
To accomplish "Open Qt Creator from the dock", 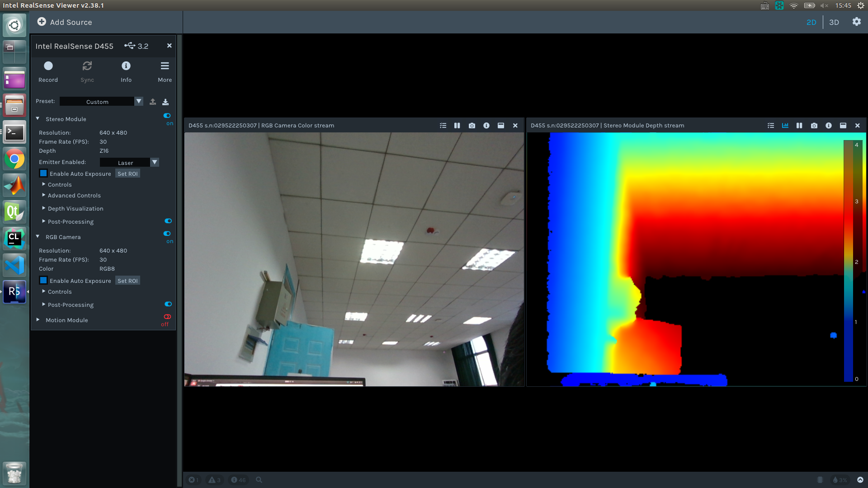I will click(14, 212).
